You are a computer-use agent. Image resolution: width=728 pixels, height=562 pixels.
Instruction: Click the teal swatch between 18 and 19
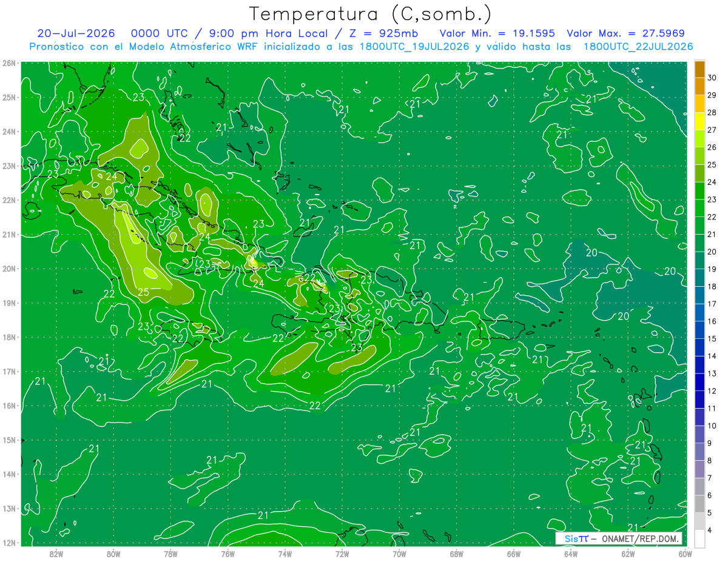pyautogui.click(x=700, y=278)
